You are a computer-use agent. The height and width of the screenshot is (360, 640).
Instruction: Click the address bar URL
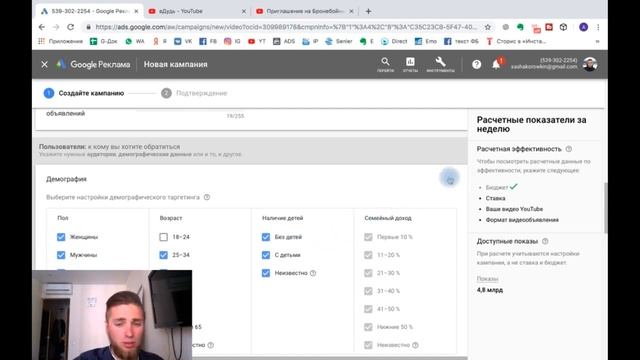(286, 27)
